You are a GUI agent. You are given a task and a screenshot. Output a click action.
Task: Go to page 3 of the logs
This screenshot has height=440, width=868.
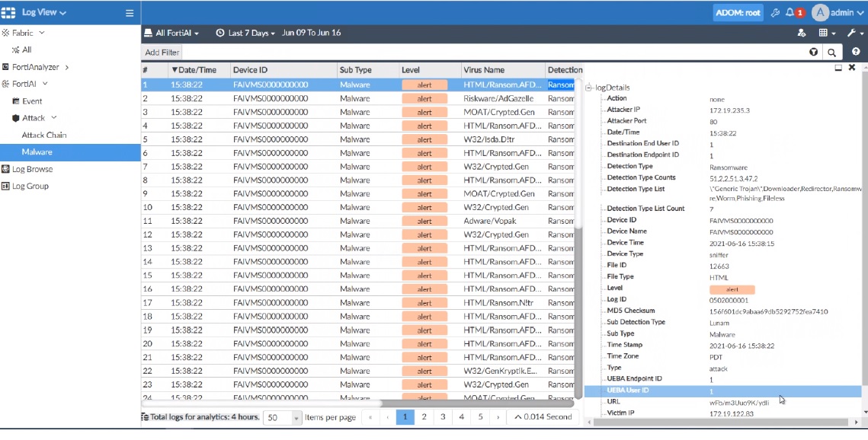click(443, 417)
